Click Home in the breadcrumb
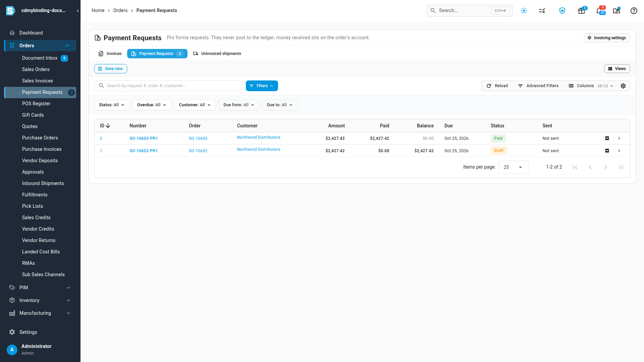Viewport: 644px width, 362px height. pos(98,10)
